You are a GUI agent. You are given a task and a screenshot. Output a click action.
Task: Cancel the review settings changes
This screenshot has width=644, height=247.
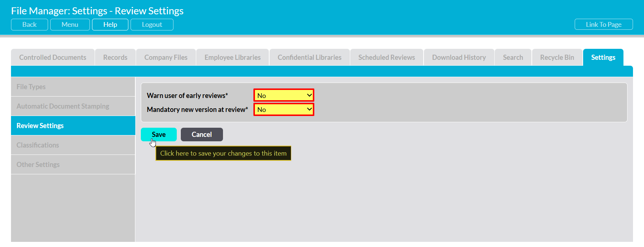click(x=202, y=134)
